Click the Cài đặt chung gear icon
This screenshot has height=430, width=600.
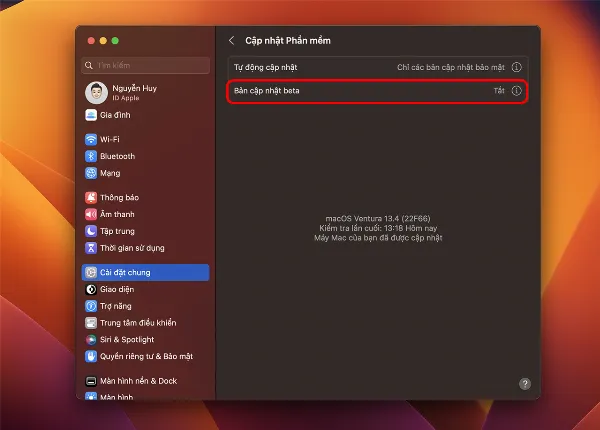(91, 272)
